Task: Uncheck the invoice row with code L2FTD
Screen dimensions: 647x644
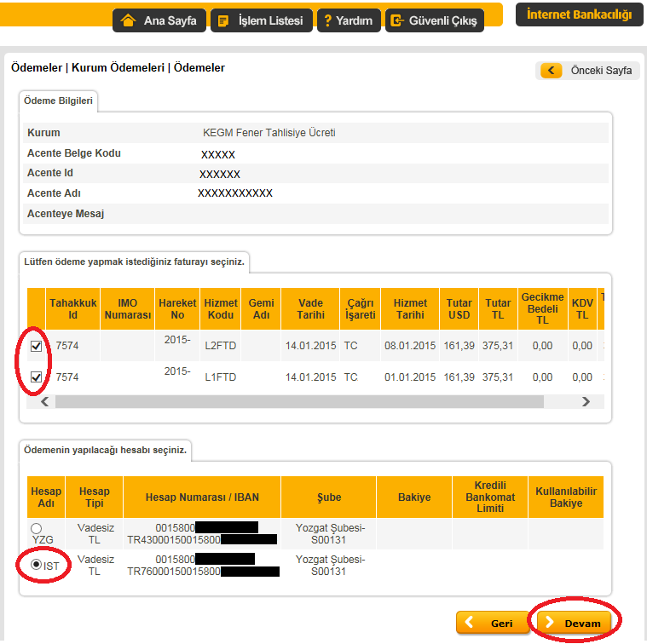Action: pyautogui.click(x=36, y=346)
